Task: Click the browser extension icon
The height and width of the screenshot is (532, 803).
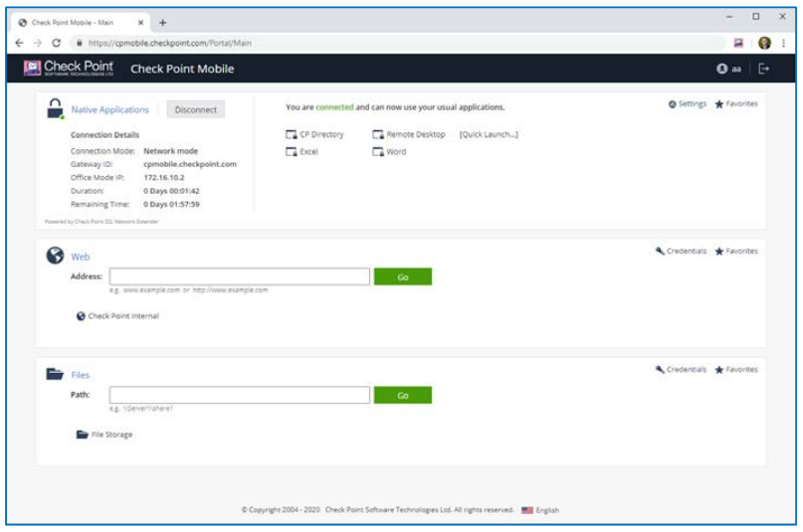Action: (738, 43)
